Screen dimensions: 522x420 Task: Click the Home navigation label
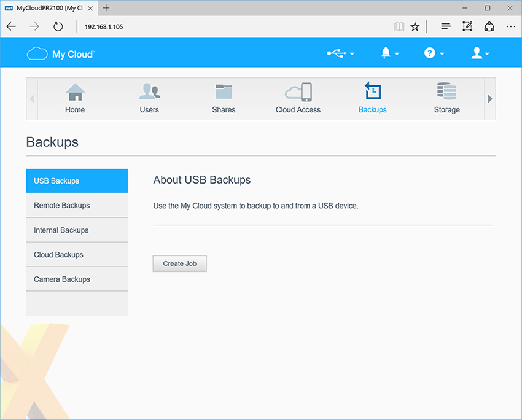point(75,110)
